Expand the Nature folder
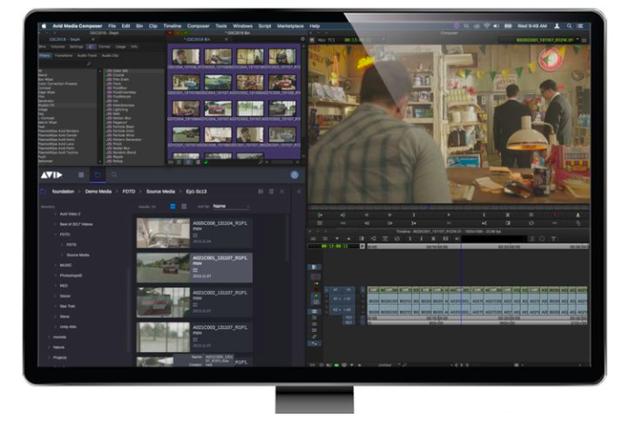The height and width of the screenshot is (421, 640). [x=50, y=347]
